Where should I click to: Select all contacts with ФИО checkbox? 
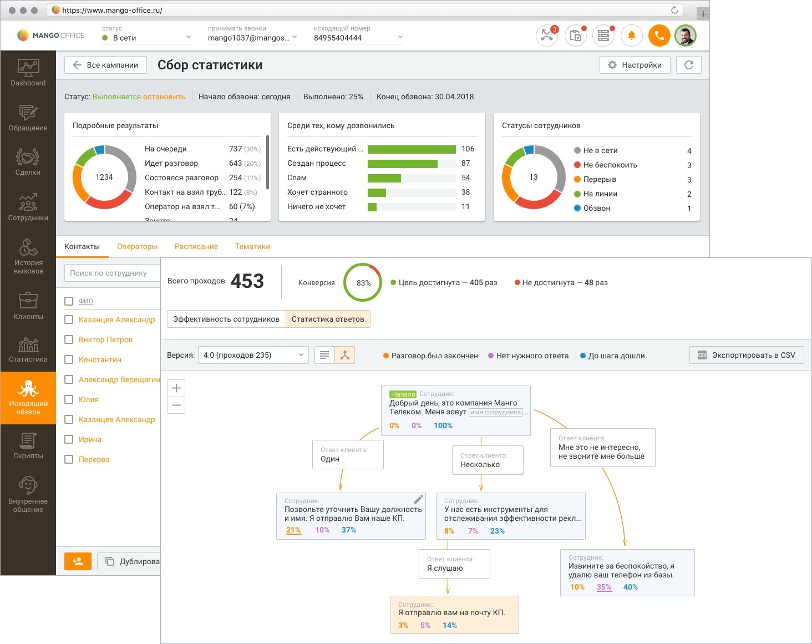(x=69, y=301)
